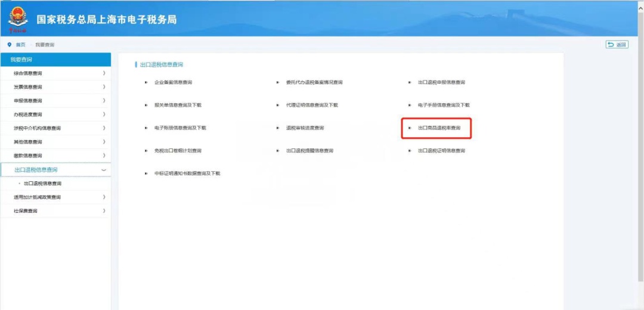Click the 出口退税信息查询 section heading in main panel
This screenshot has width=644, height=310.
(x=162, y=64)
